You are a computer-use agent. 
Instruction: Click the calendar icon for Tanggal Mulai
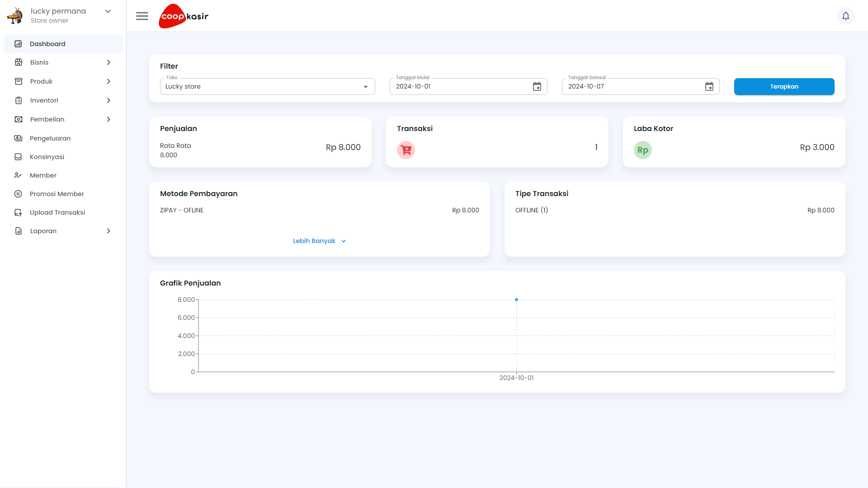pyautogui.click(x=537, y=86)
